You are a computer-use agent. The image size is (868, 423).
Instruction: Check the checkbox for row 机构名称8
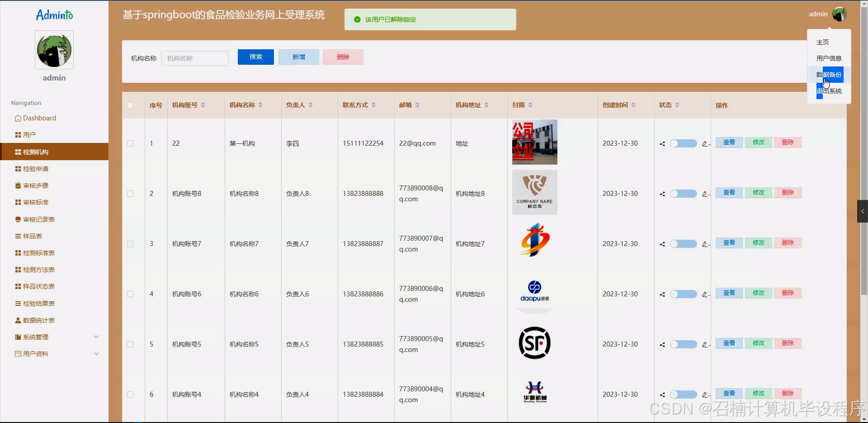[130, 194]
